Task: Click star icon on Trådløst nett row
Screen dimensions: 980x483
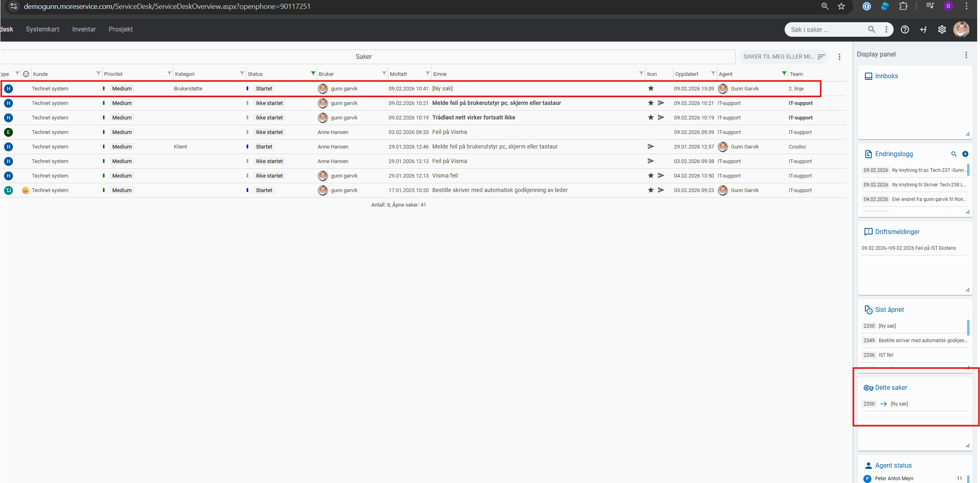Action: point(651,117)
